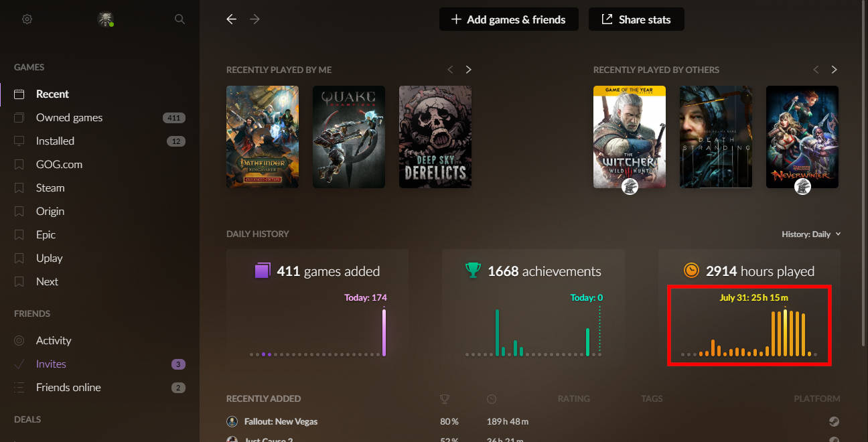
Task: Open the settings gear icon
Action: 27,19
